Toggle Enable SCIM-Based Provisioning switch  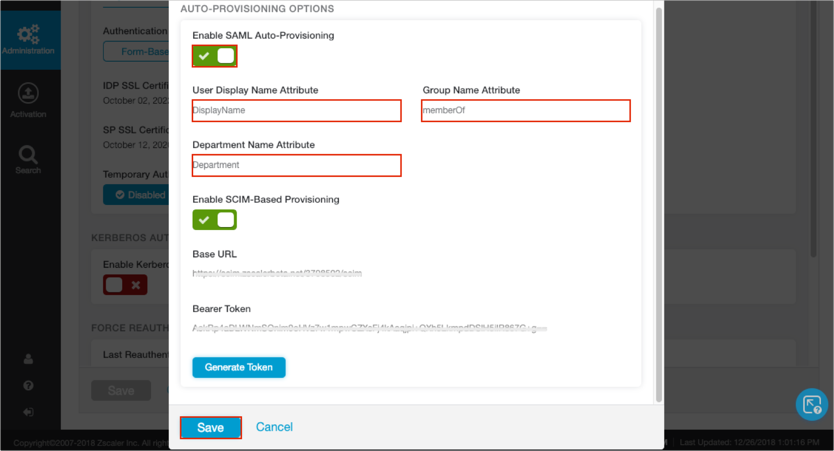click(x=215, y=219)
